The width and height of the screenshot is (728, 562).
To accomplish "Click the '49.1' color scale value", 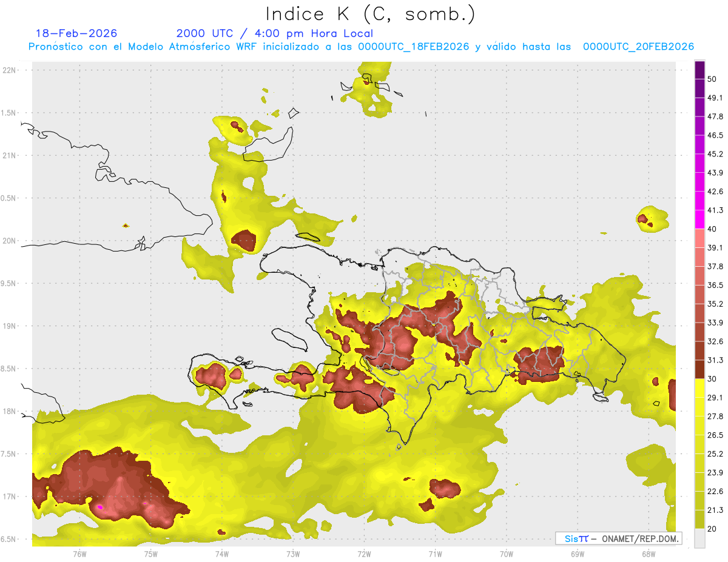I will coord(715,98).
